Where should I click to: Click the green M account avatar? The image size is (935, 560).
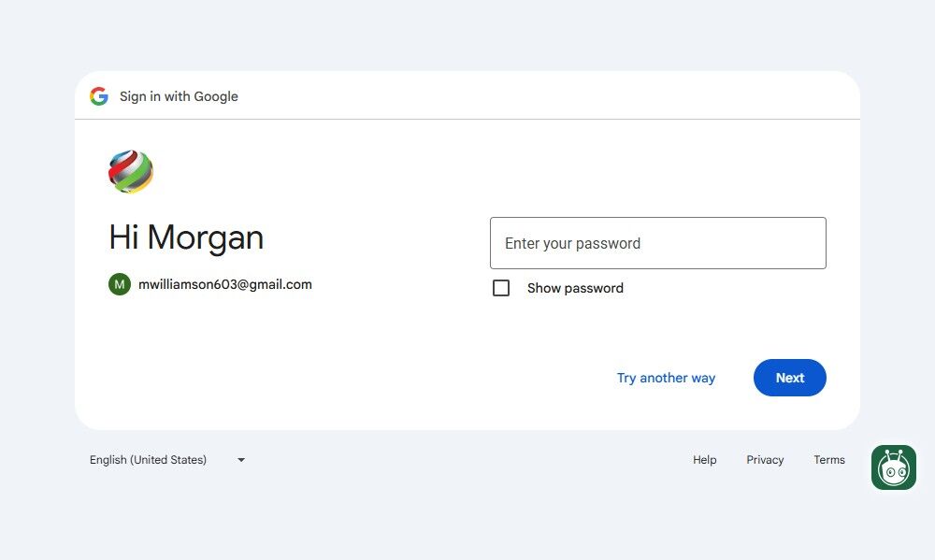tap(119, 284)
